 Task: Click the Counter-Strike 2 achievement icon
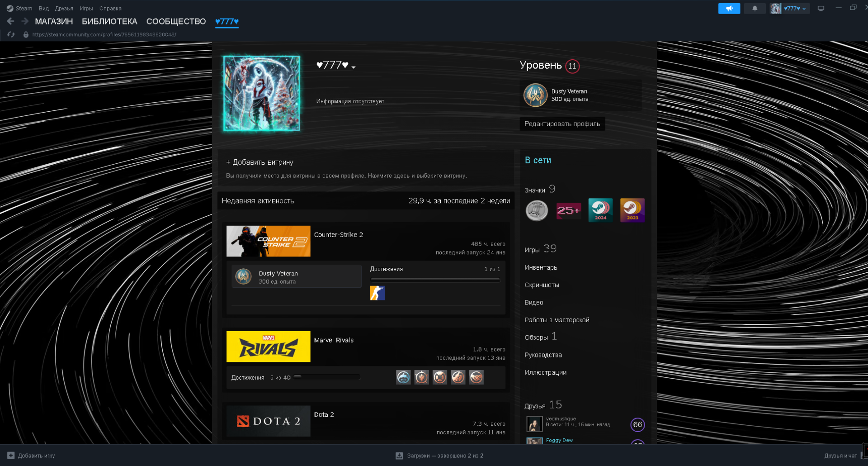pos(377,293)
